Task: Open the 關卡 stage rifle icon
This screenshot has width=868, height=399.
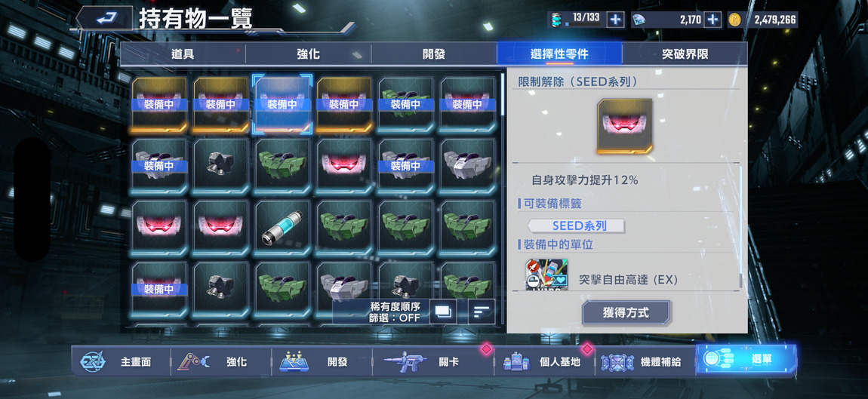Action: [x=405, y=362]
